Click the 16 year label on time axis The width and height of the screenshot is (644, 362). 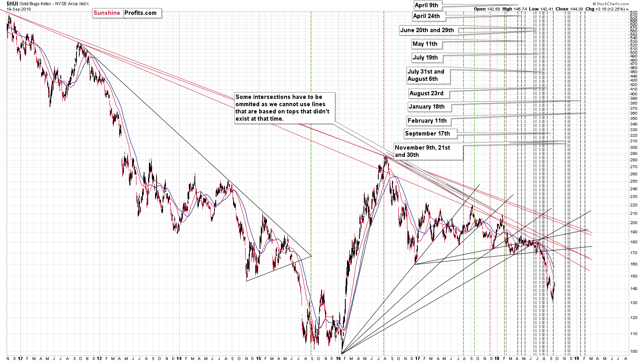(x=338, y=358)
